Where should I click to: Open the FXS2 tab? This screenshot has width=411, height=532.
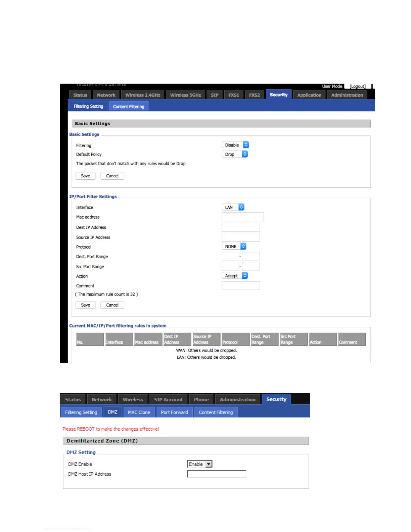pos(255,95)
